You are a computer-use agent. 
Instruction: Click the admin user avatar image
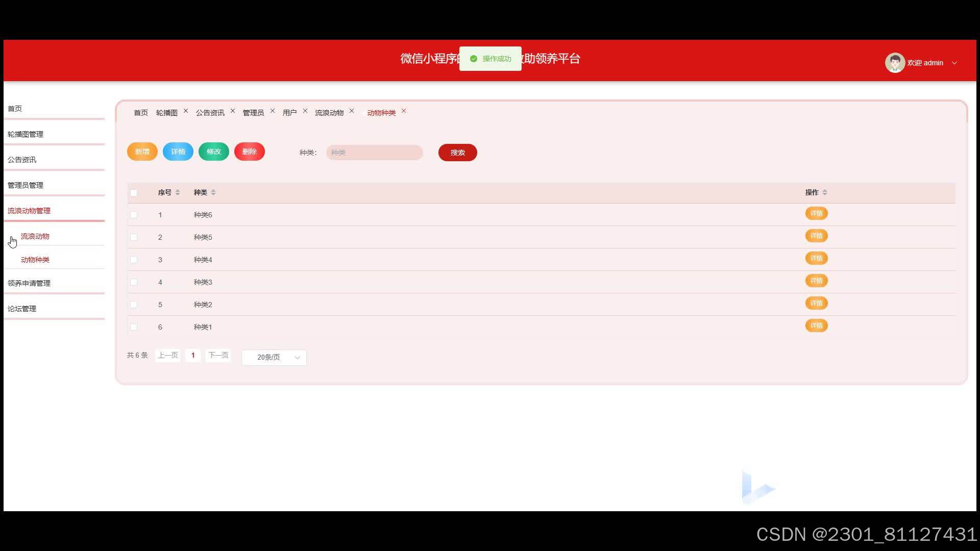click(x=894, y=63)
